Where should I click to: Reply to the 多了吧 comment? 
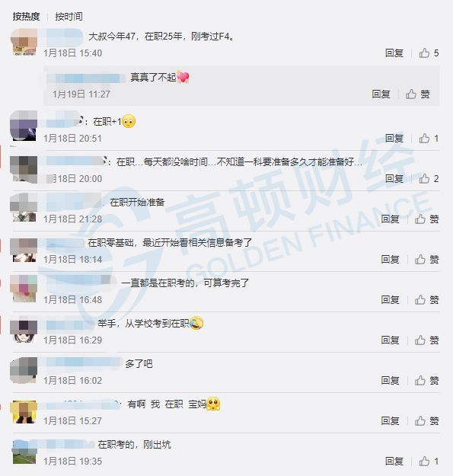(x=390, y=380)
